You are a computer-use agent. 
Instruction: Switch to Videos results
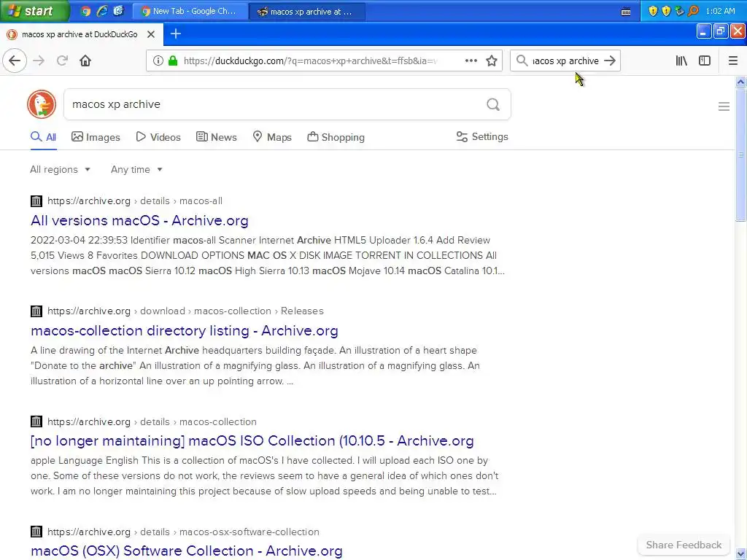(158, 137)
